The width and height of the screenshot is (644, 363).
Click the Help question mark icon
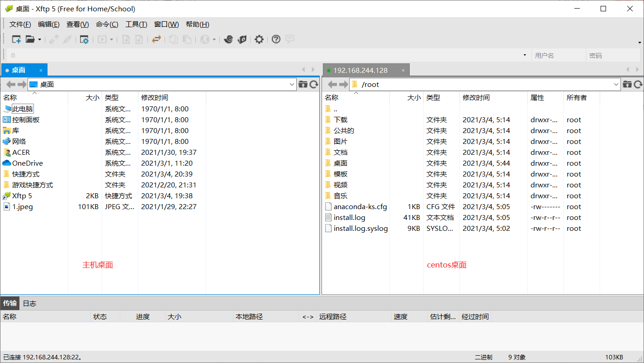(276, 39)
